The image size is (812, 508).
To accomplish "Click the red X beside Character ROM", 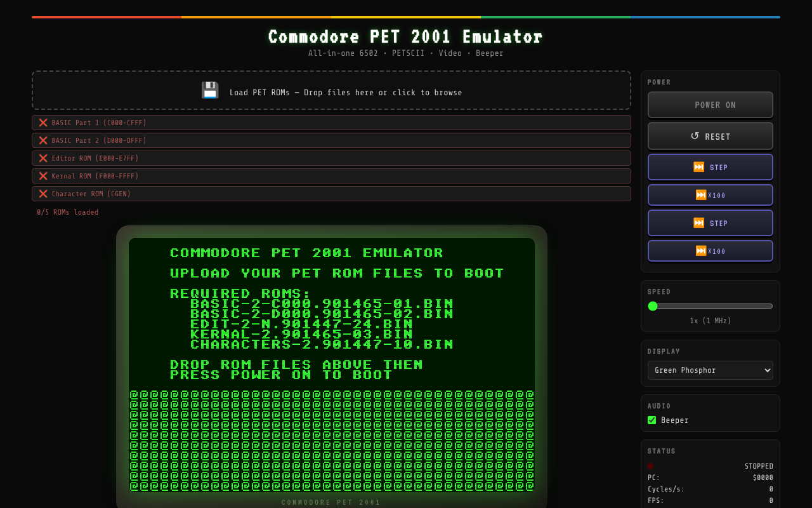I will pos(43,194).
